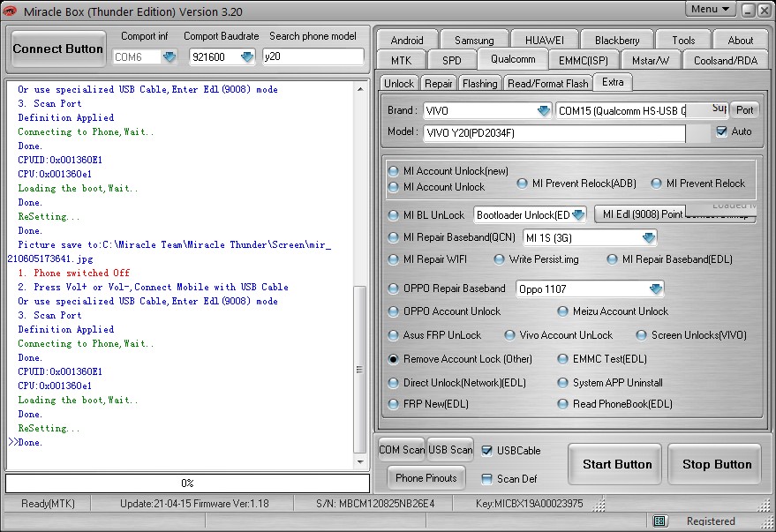The width and height of the screenshot is (776, 532).
Task: Open the MI 1S (3G) dropdown
Action: pyautogui.click(x=648, y=238)
